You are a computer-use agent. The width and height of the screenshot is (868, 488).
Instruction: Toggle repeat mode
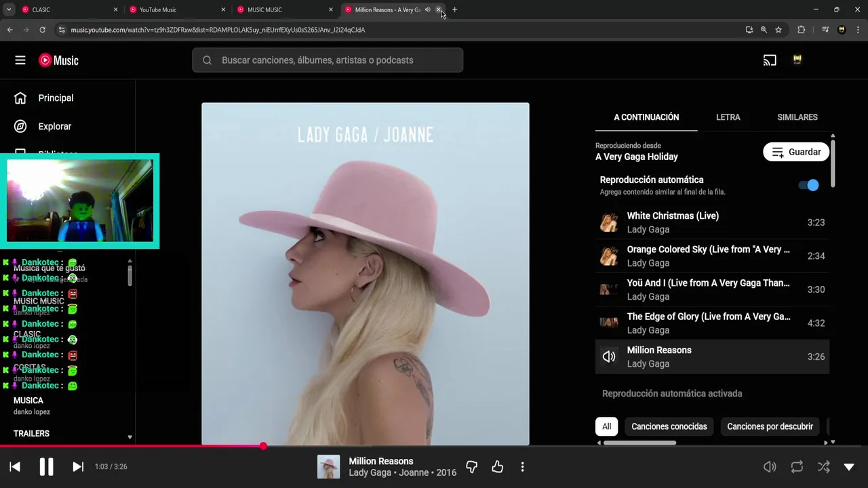pos(797,466)
